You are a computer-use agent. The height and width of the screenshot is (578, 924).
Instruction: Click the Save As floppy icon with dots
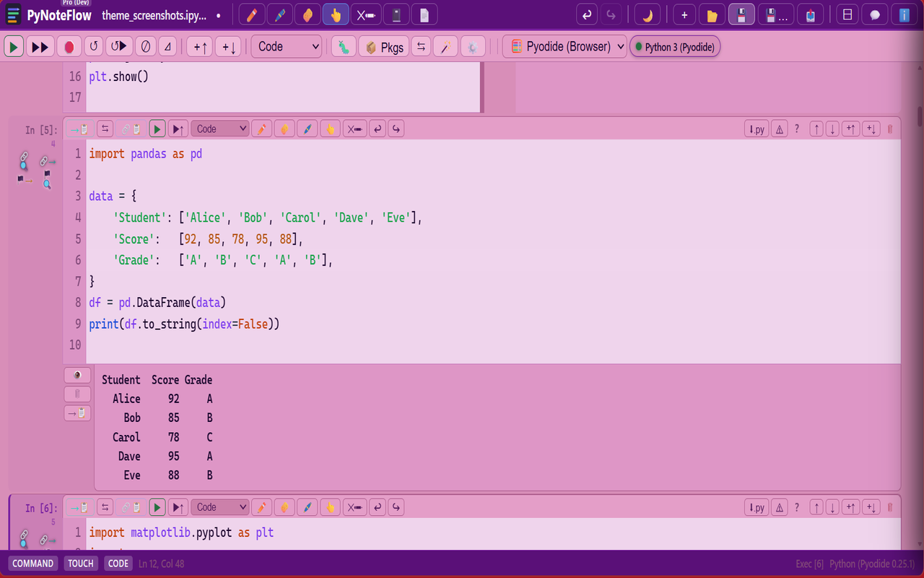pyautogui.click(x=776, y=14)
